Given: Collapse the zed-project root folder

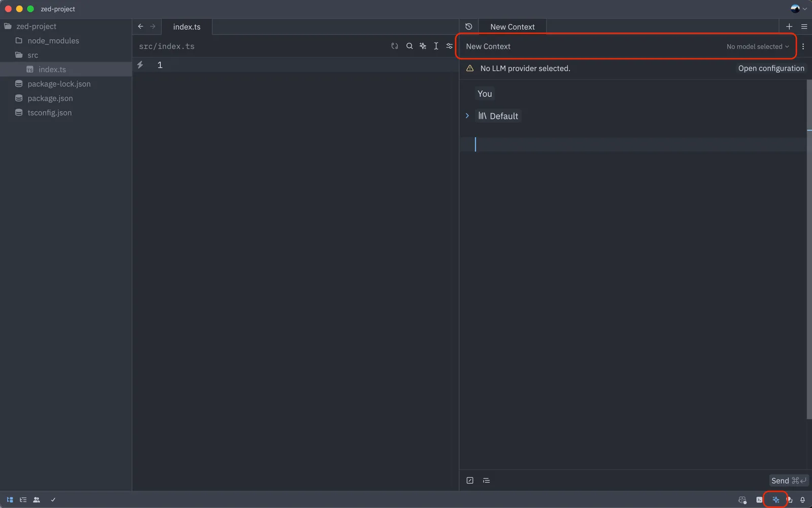Looking at the screenshot, I should click(66, 26).
